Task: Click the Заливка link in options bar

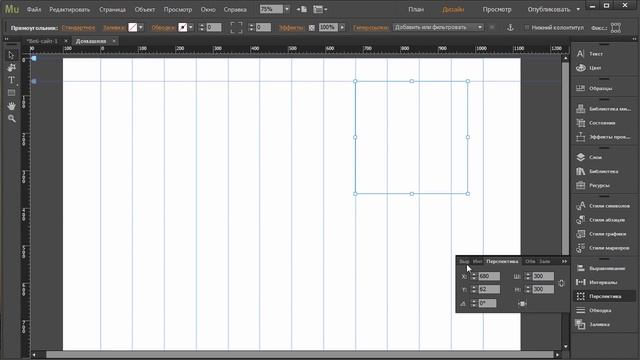Action: pyautogui.click(x=113, y=28)
